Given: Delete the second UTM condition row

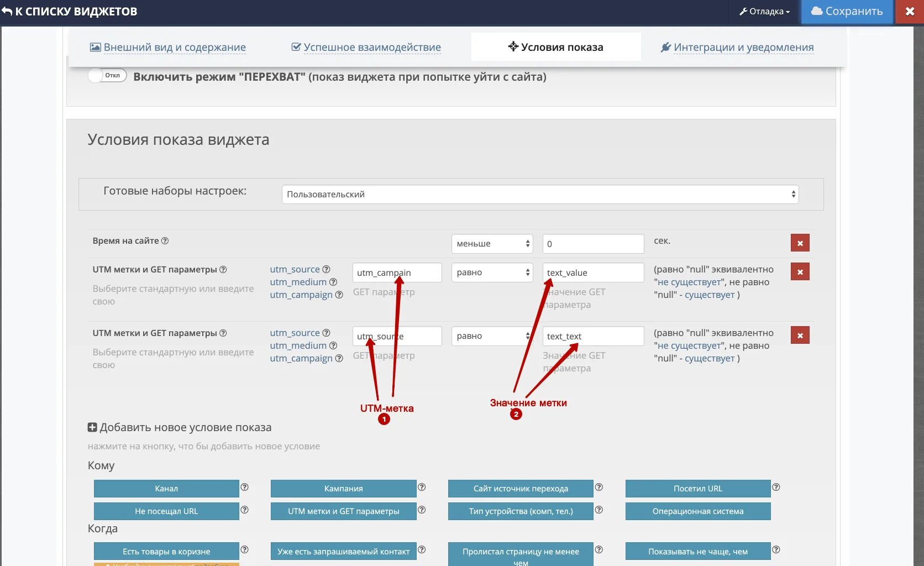Looking at the screenshot, I should coord(800,336).
